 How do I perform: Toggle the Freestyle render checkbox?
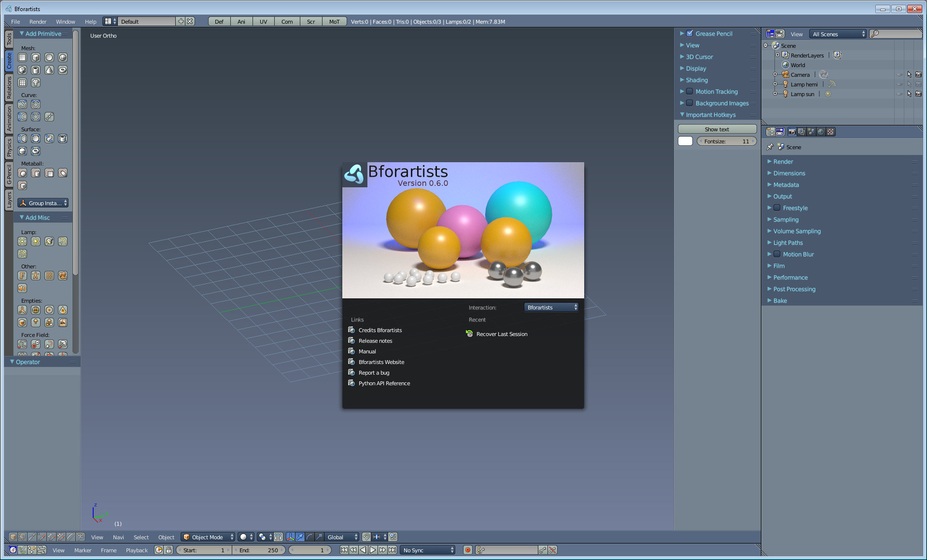[777, 208]
